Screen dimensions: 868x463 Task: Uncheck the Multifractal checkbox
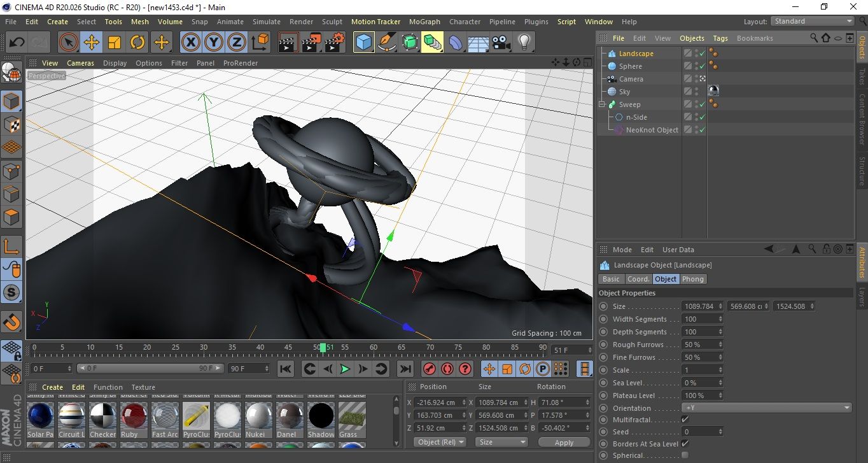pos(685,420)
